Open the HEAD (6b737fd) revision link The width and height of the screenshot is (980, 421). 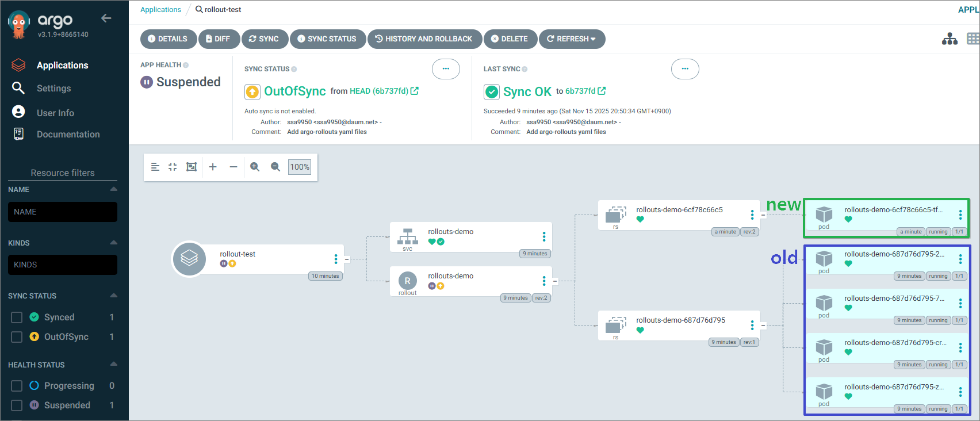point(384,91)
